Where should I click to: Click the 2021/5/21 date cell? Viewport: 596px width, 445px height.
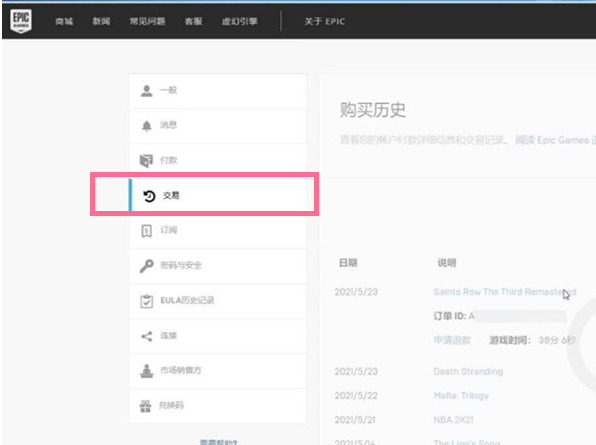tap(355, 420)
